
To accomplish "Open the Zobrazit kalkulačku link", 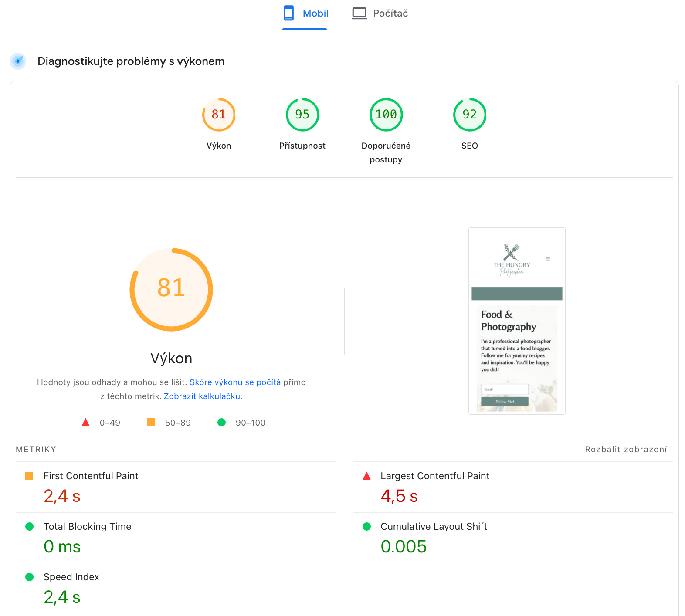I will (203, 396).
